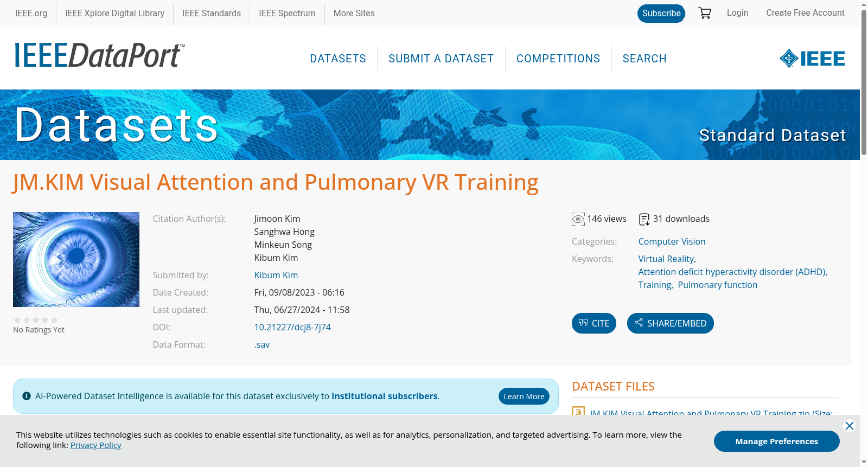Open the DATASETS navigation menu
868x467 pixels.
(x=338, y=59)
